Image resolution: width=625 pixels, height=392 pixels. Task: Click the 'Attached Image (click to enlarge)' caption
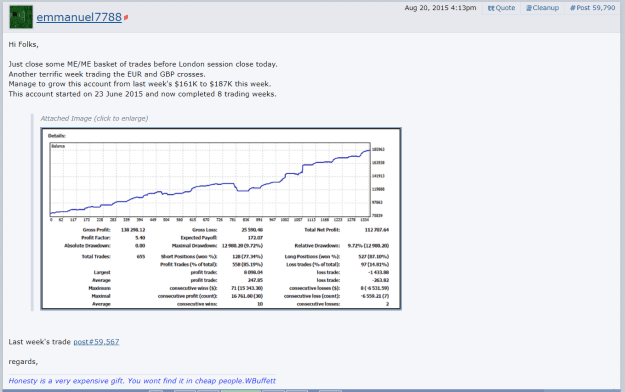click(94, 118)
